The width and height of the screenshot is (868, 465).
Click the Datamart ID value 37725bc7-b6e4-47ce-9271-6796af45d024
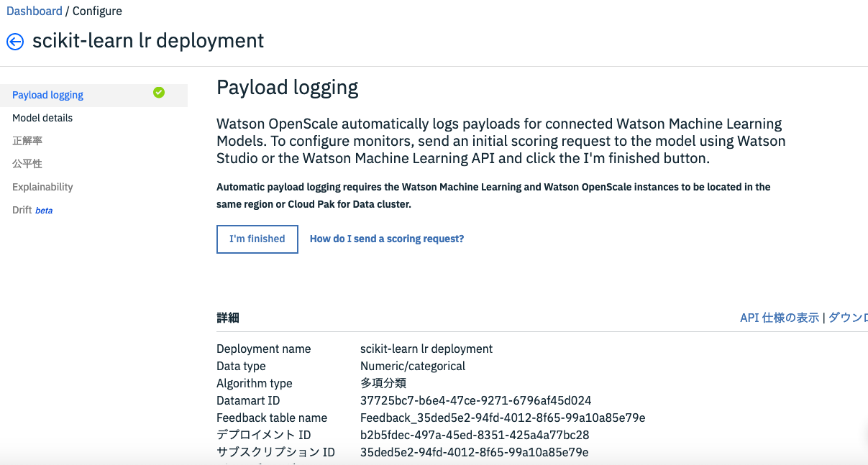(x=476, y=400)
